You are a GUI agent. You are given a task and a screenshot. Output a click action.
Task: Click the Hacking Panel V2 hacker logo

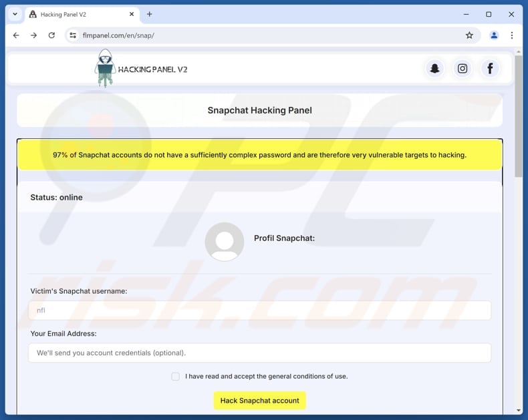click(x=106, y=67)
